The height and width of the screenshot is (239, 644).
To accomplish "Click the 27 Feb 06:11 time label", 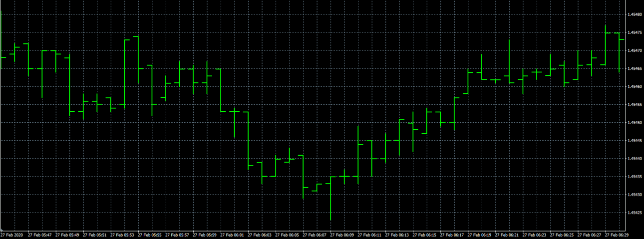I will click(369, 235).
